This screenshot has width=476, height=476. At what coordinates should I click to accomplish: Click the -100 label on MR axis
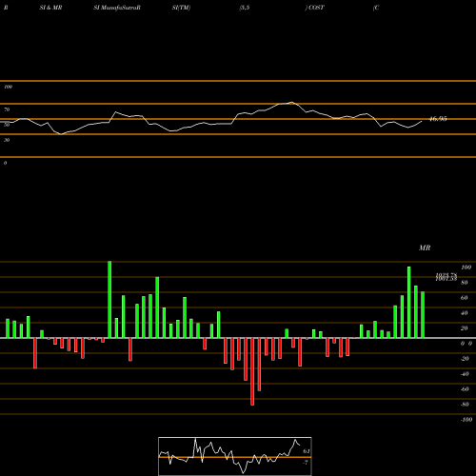(466, 420)
